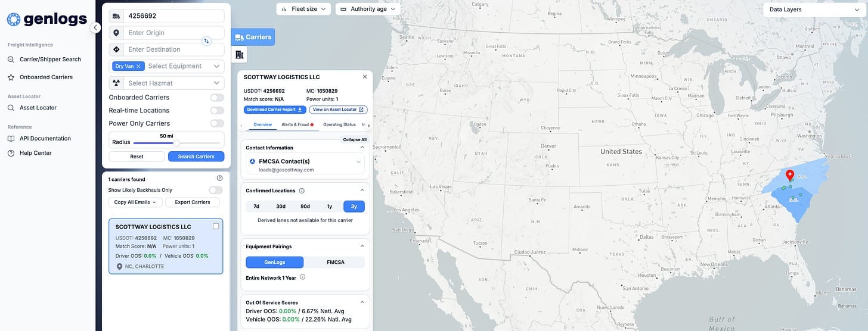868x331 pixels.
Task: Click Download Carrier Report button
Action: click(275, 110)
